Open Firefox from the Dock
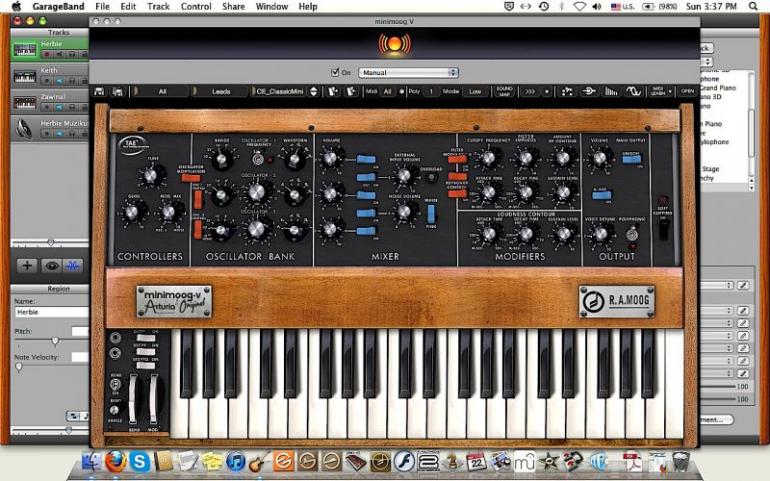 click(x=115, y=462)
